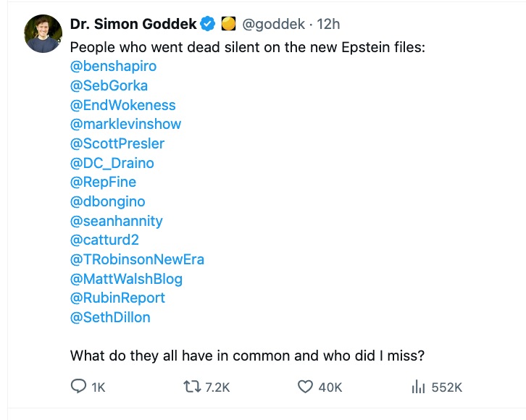The height and width of the screenshot is (420, 526).
Task: Open the 12h timestamp link
Action: pos(328,25)
